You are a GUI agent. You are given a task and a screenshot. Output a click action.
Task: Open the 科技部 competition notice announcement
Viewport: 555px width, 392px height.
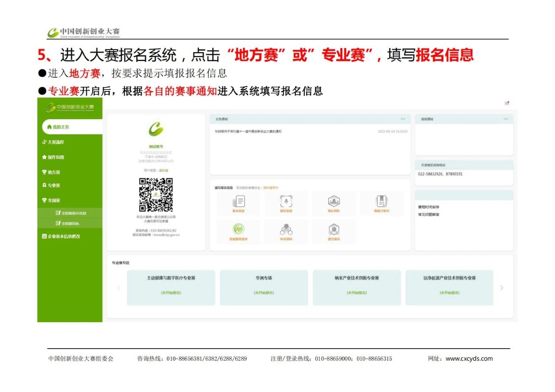pos(248,131)
